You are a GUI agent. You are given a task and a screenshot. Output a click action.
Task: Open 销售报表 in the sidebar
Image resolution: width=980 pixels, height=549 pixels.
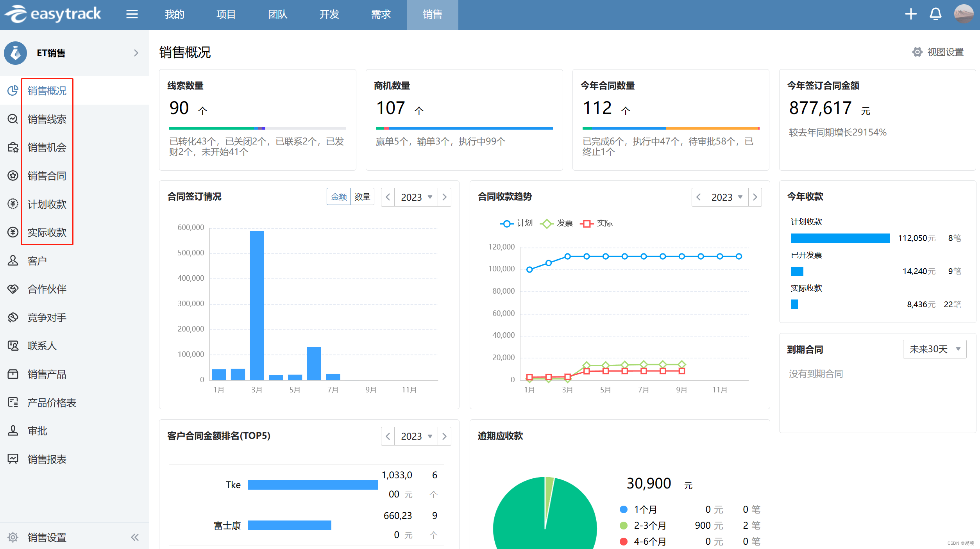click(47, 459)
